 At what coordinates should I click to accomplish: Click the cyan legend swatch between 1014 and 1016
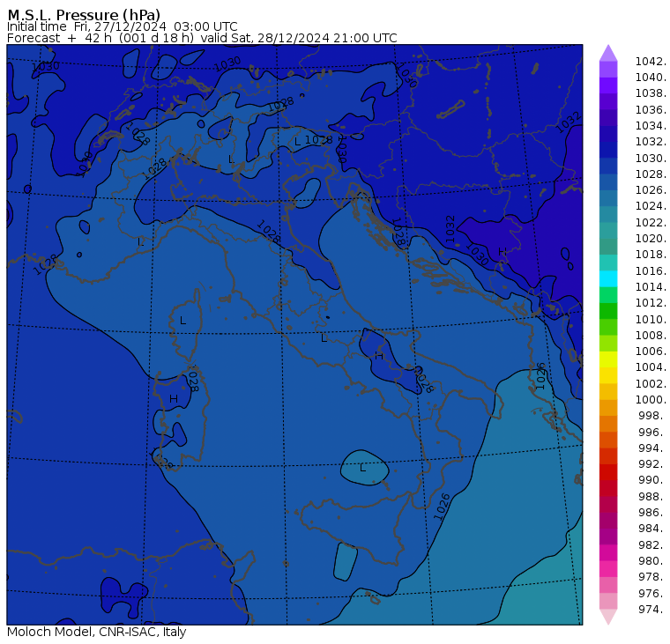point(608,278)
